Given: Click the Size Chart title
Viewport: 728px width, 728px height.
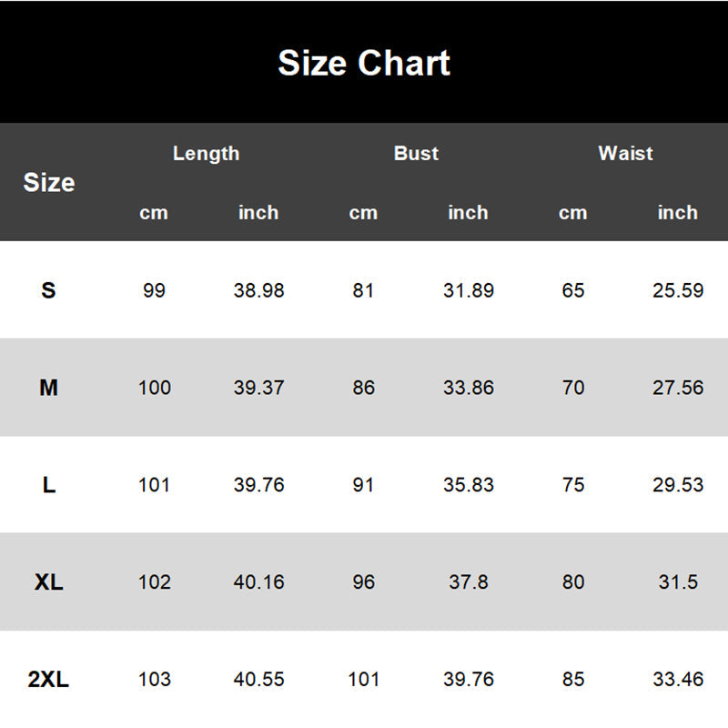Looking at the screenshot, I should pyautogui.click(x=364, y=64).
